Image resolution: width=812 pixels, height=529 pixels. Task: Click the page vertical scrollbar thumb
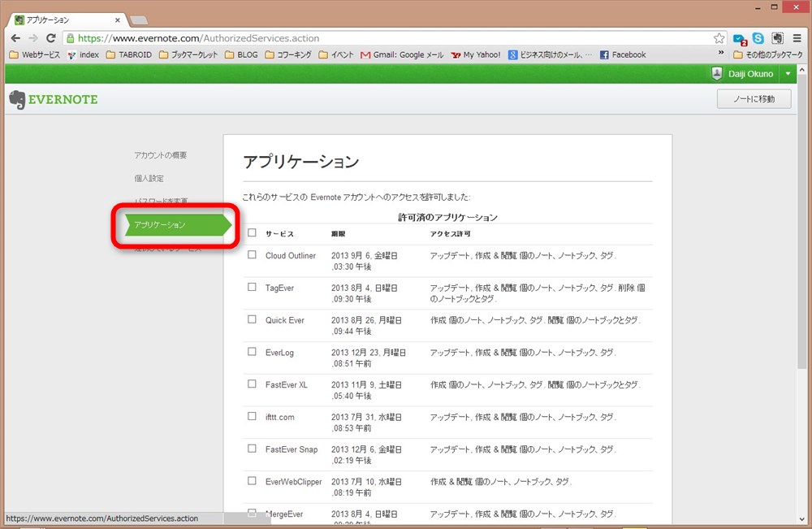tap(801, 223)
